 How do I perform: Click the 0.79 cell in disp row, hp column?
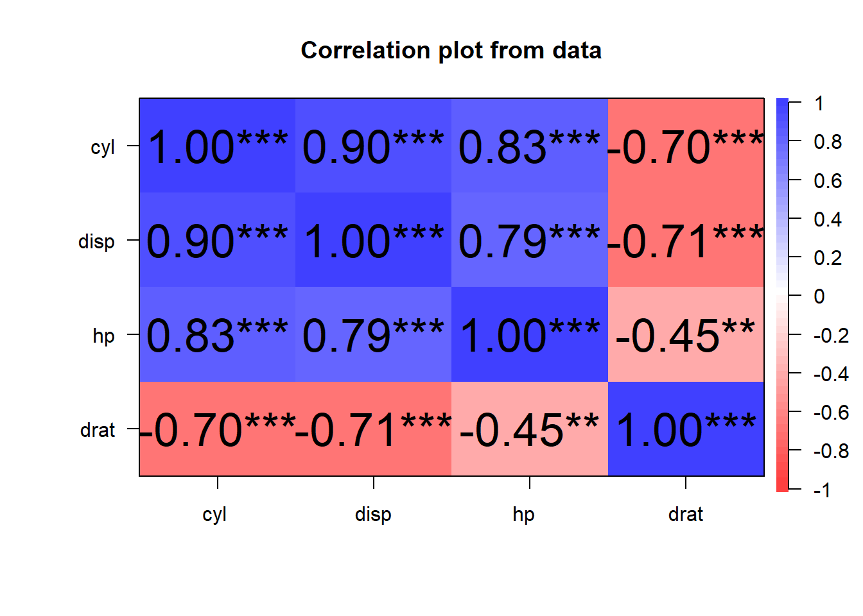[529, 241]
